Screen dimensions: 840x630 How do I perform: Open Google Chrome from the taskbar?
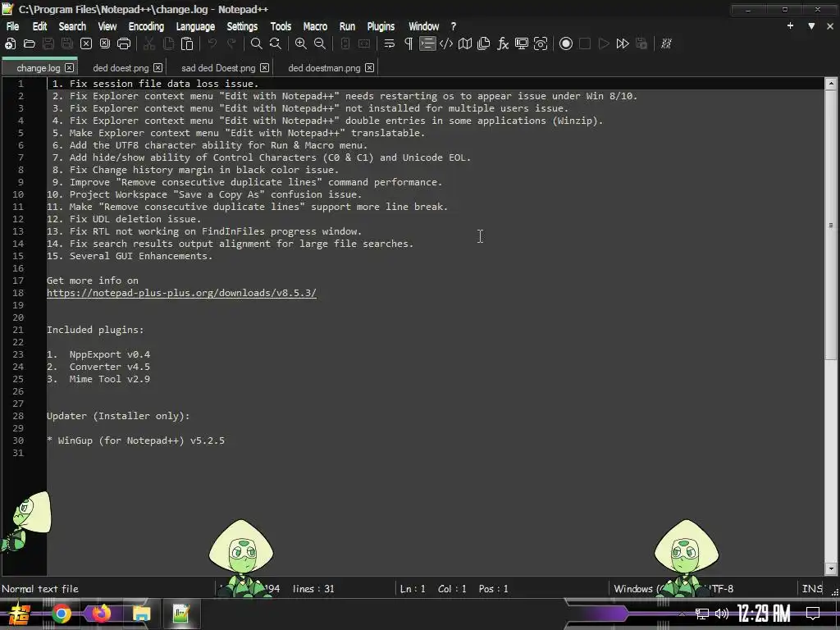(62, 614)
